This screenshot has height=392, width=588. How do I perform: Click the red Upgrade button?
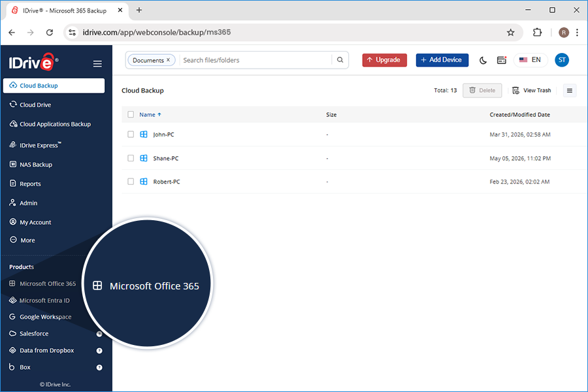click(384, 60)
